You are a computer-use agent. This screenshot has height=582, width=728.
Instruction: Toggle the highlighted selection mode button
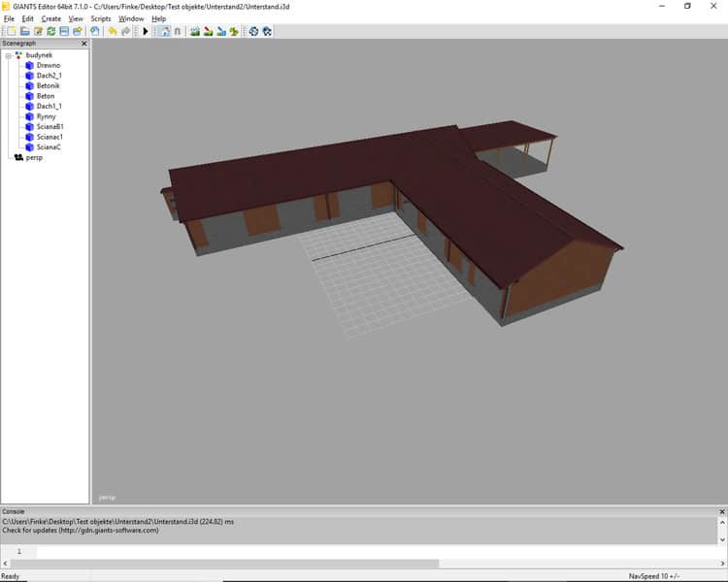tap(163, 31)
